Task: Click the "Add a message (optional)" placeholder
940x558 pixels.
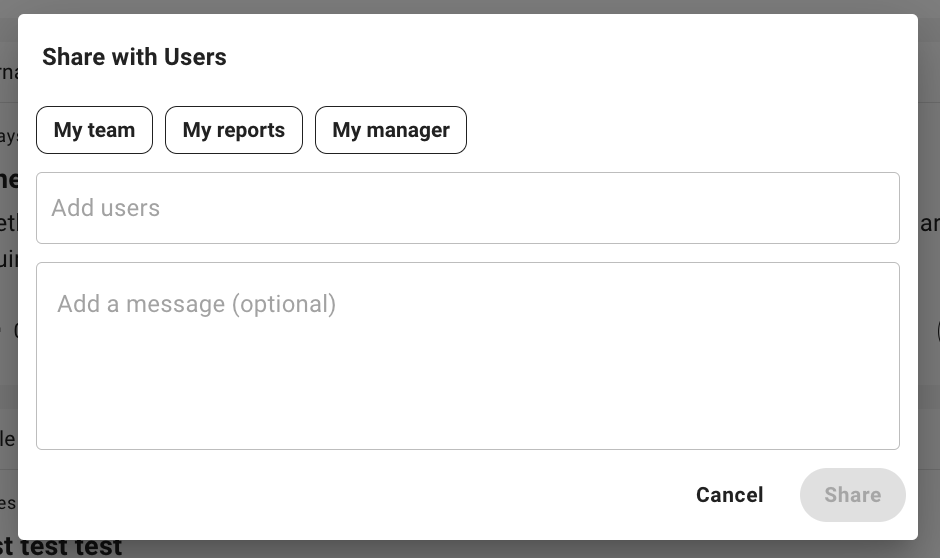Action: [196, 304]
